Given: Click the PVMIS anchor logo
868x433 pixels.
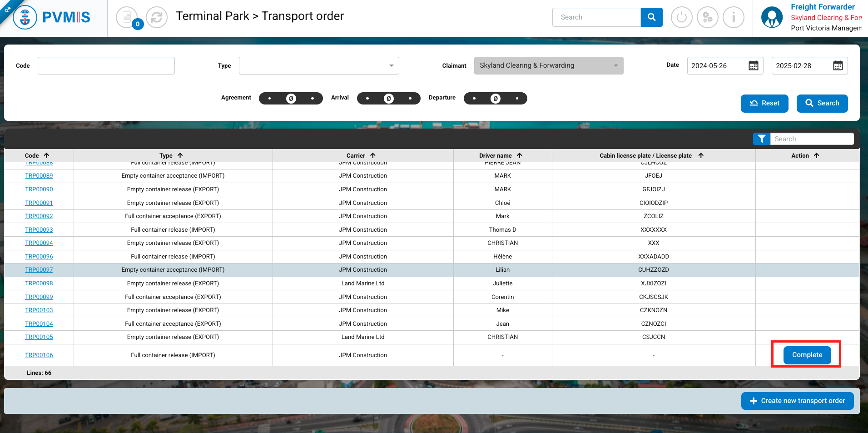Looking at the screenshot, I should (25, 18).
